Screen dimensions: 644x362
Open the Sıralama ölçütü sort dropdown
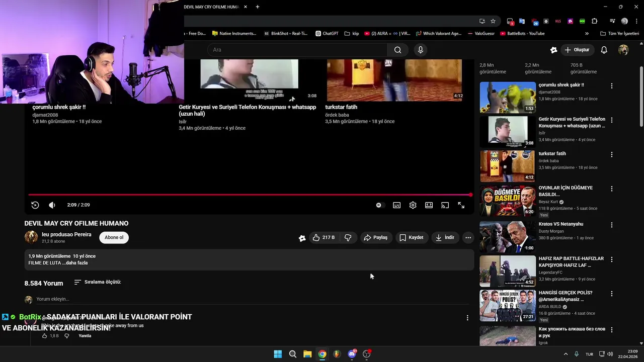click(98, 282)
